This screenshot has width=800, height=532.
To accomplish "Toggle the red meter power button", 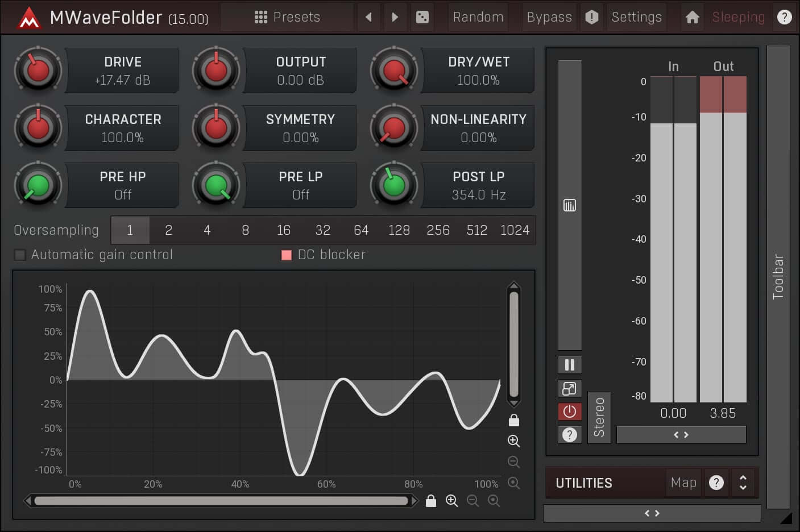I will (570, 412).
